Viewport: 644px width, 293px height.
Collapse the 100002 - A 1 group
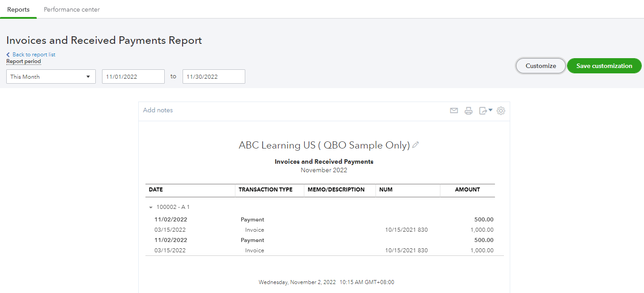151,208
